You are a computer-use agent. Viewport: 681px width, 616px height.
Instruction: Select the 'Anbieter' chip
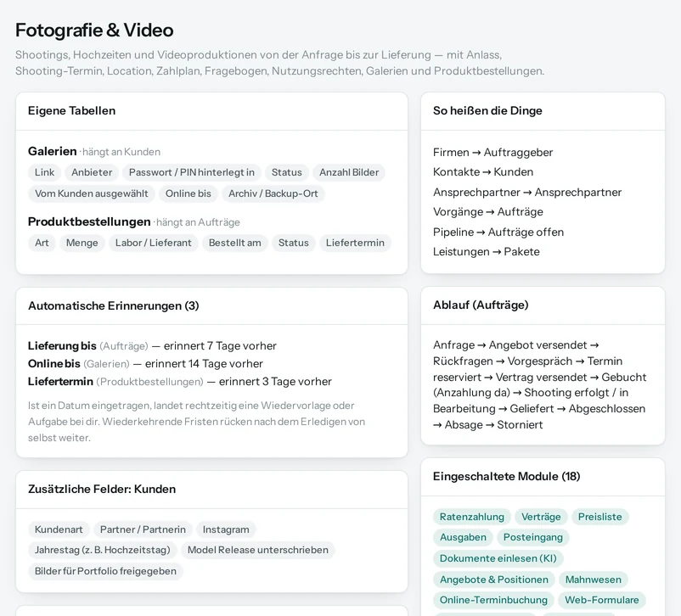tap(92, 172)
